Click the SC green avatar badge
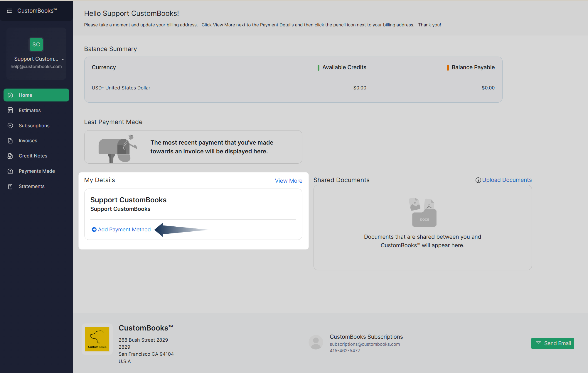Image resolution: width=588 pixels, height=373 pixels. click(36, 44)
